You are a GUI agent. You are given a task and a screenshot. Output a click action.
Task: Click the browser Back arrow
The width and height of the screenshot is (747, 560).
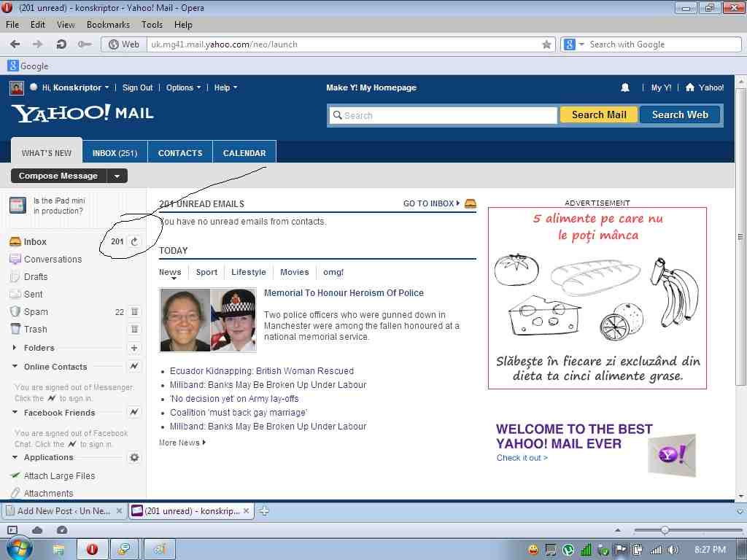(x=15, y=44)
